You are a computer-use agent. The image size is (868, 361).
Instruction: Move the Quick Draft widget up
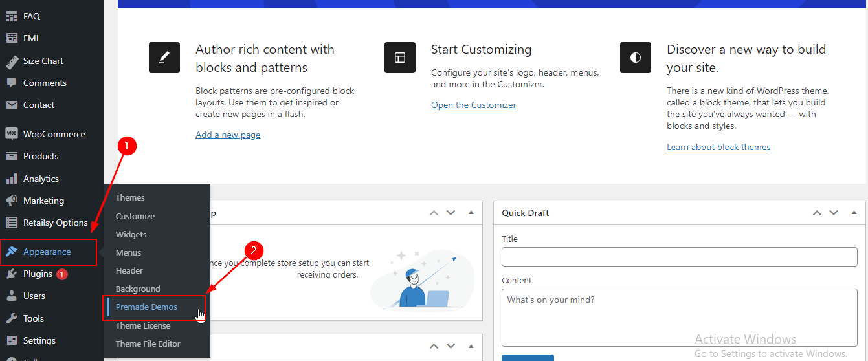[x=817, y=213]
